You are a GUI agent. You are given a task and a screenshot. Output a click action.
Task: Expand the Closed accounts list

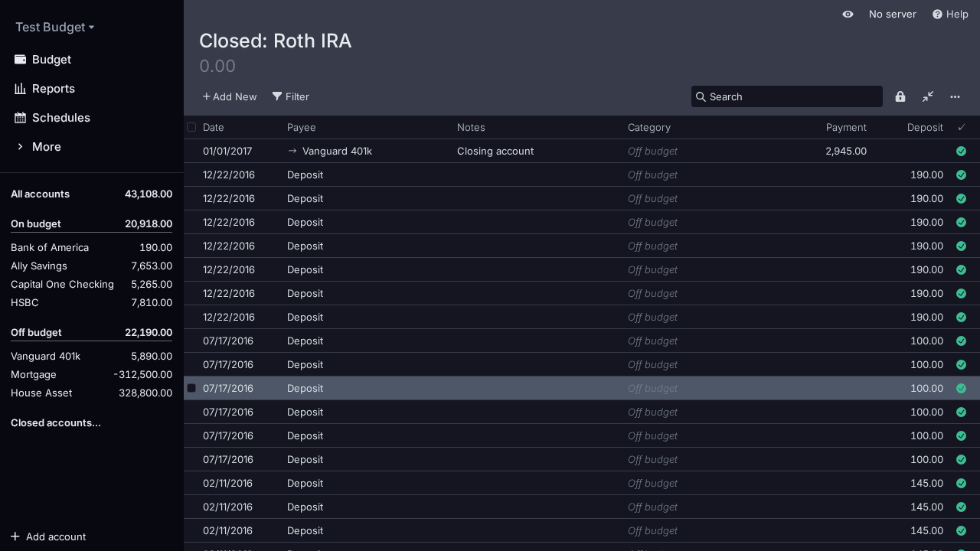[56, 423]
